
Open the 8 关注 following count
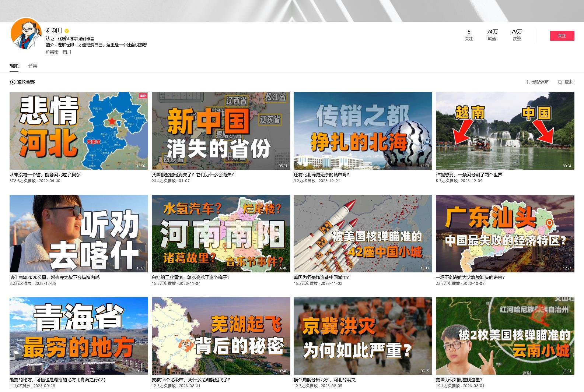click(469, 35)
